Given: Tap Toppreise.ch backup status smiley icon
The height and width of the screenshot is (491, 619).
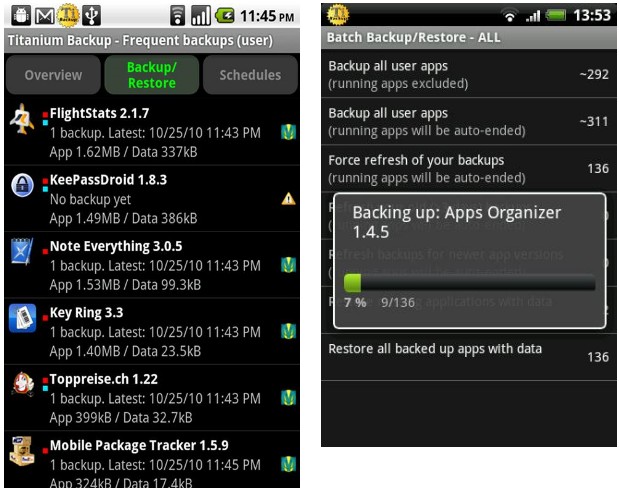Looking at the screenshot, I should click(x=289, y=398).
